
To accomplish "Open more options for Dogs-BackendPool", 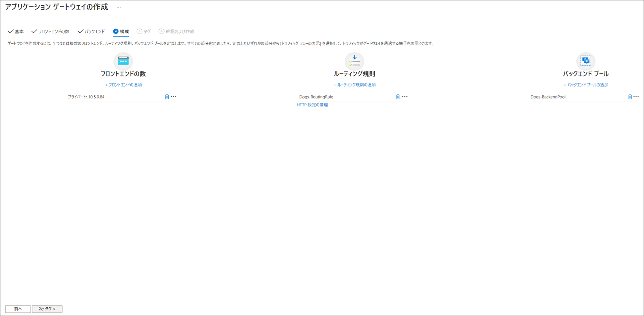I will point(636,97).
